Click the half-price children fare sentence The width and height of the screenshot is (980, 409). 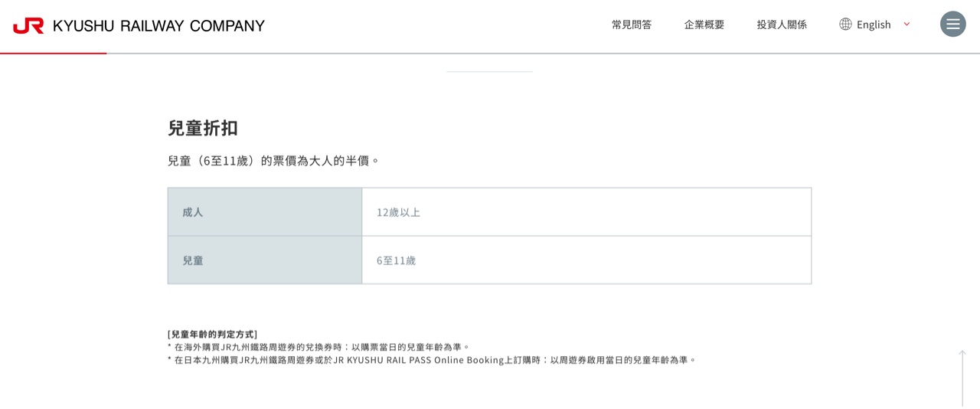[273, 161]
